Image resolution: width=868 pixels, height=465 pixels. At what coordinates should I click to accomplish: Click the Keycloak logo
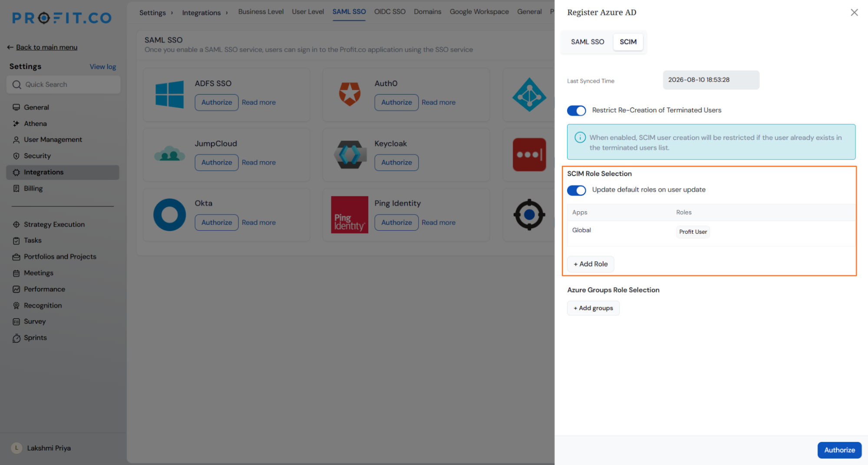350,155
